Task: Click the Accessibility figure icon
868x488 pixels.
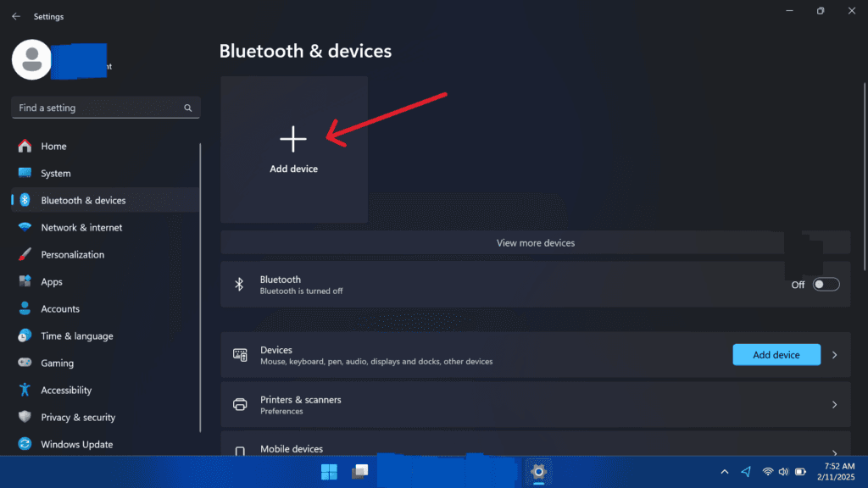Action: [x=25, y=390]
